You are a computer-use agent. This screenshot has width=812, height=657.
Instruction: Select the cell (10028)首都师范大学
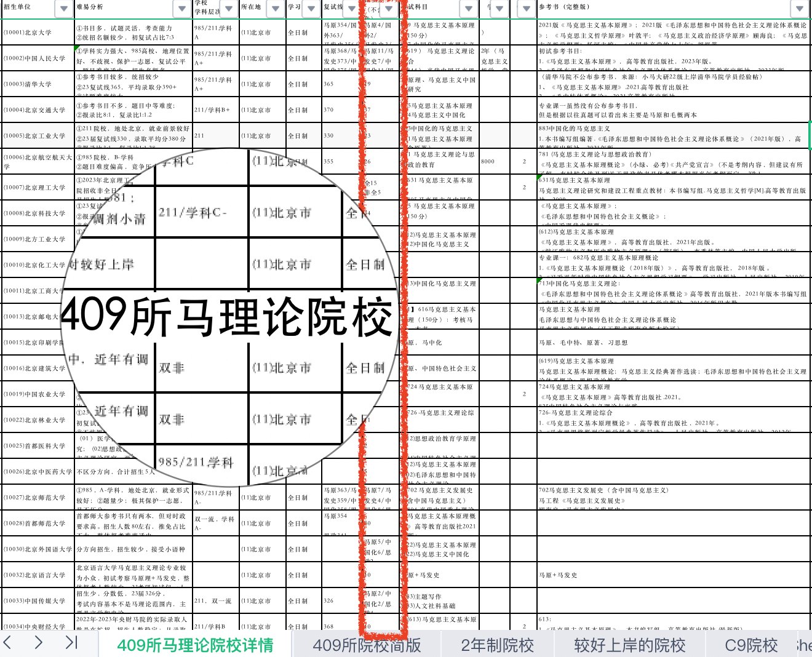click(x=38, y=524)
